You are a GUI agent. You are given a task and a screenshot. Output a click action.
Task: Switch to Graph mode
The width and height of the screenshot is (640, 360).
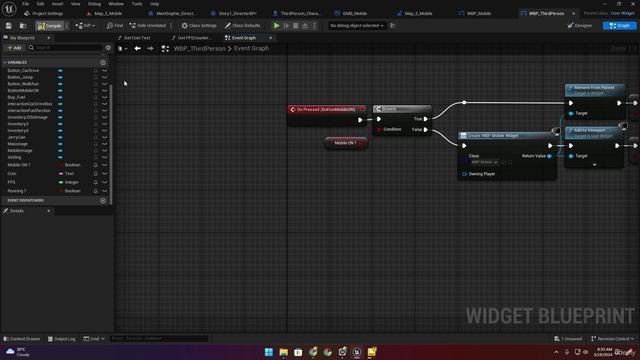coord(619,26)
